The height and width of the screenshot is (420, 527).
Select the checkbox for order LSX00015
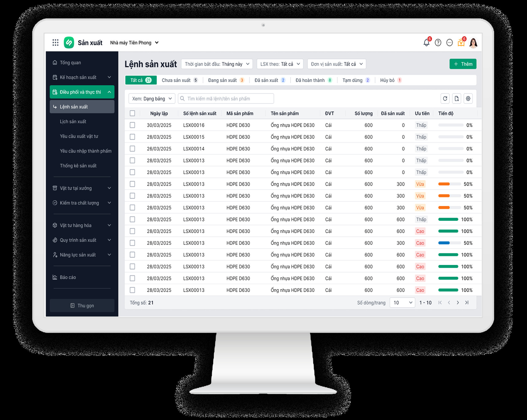(132, 137)
